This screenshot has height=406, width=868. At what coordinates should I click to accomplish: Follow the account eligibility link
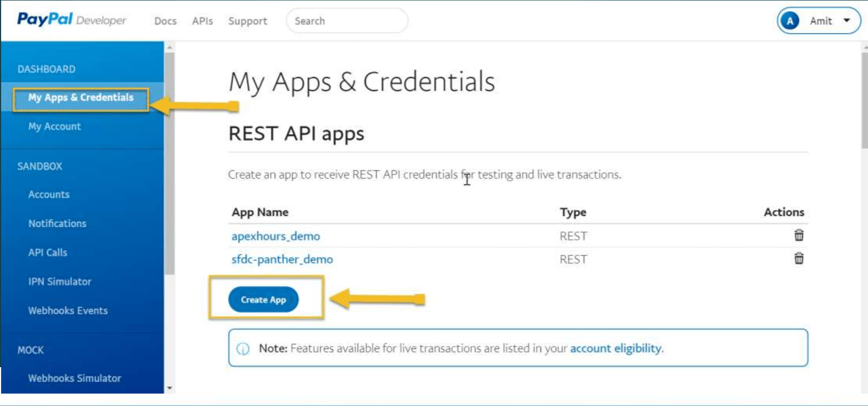coord(616,348)
